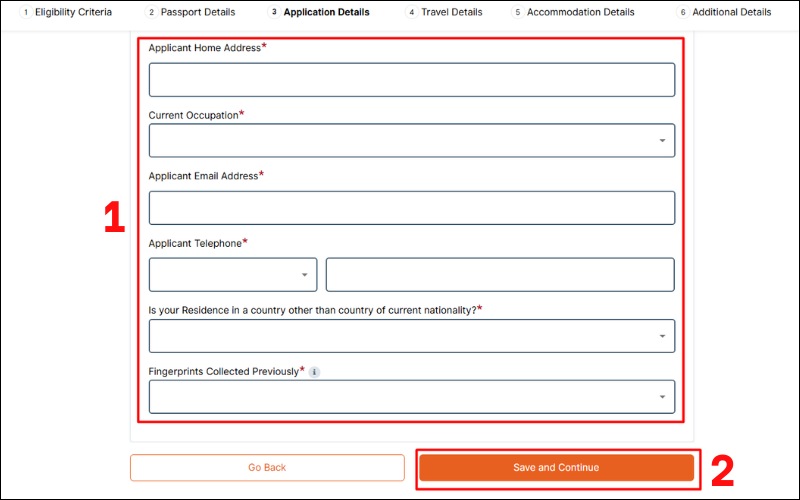Jump to the Accommodation Details step

(580, 13)
